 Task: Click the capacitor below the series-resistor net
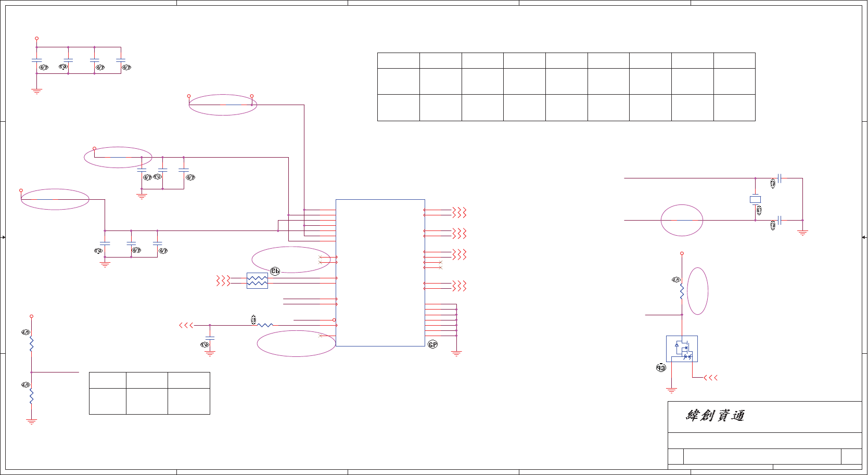(x=210, y=339)
